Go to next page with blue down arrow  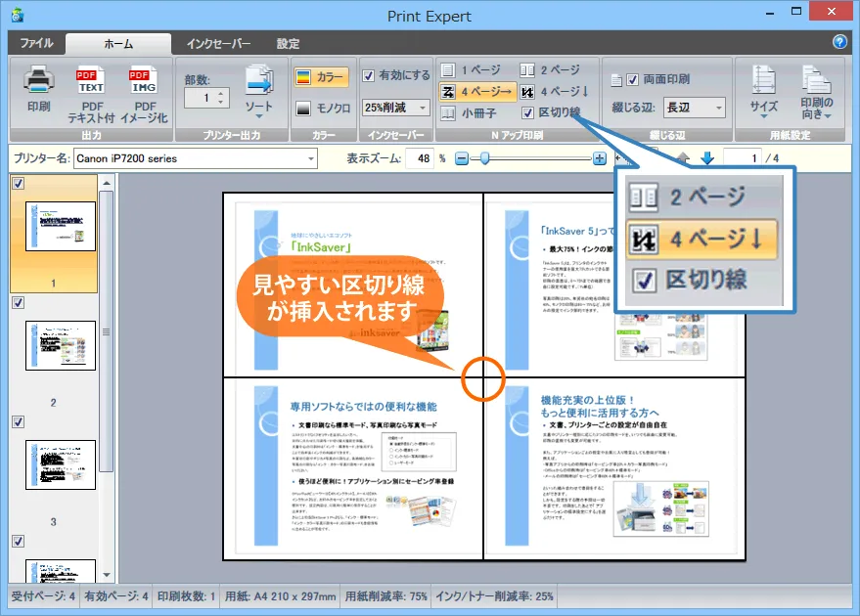707,158
